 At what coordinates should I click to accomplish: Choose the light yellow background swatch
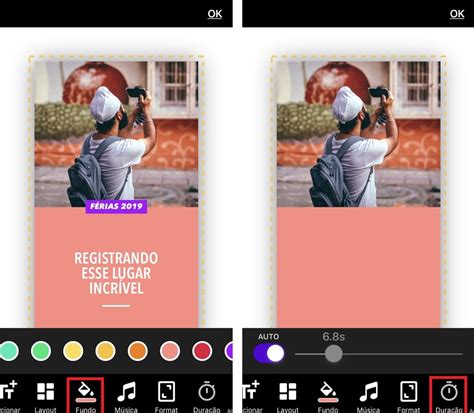73,351
